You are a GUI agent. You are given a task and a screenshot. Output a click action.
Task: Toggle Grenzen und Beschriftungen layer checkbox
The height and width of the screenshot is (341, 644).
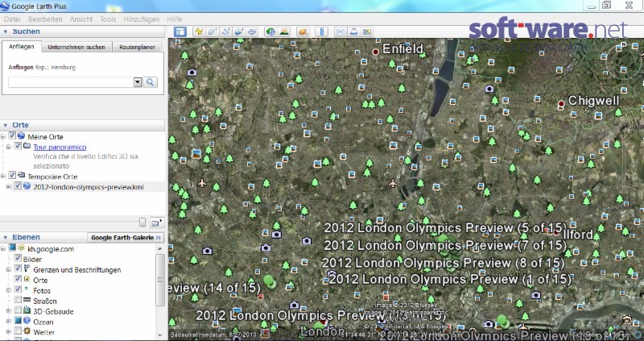18,268
